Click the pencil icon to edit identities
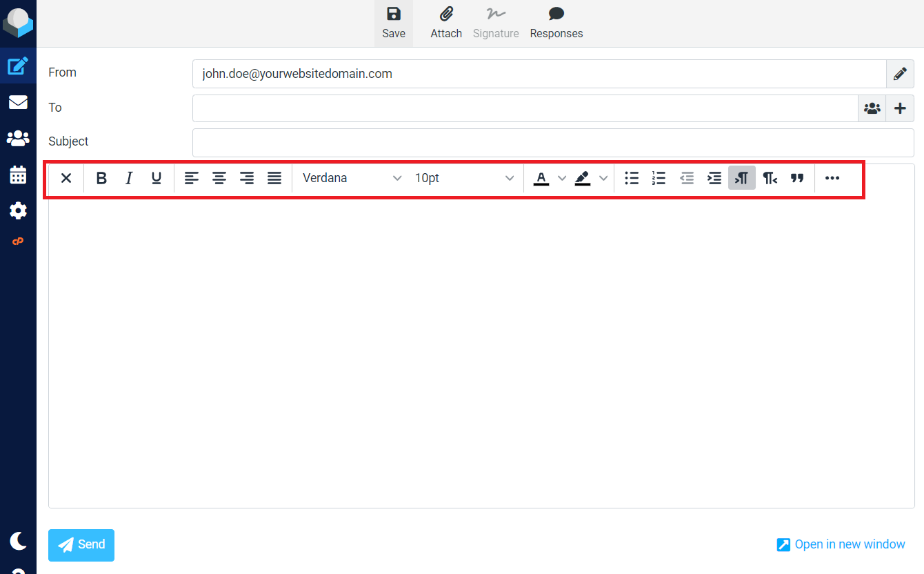924x574 pixels. [900, 74]
